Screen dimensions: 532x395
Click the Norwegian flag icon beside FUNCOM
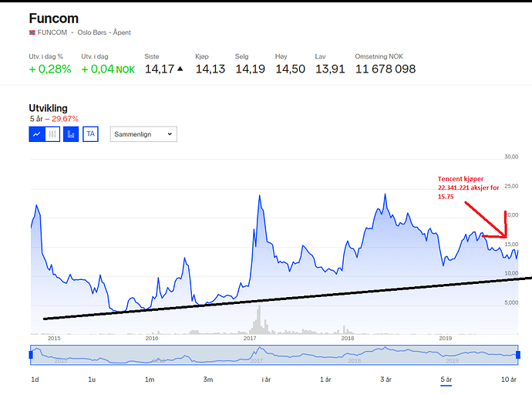pos(32,32)
